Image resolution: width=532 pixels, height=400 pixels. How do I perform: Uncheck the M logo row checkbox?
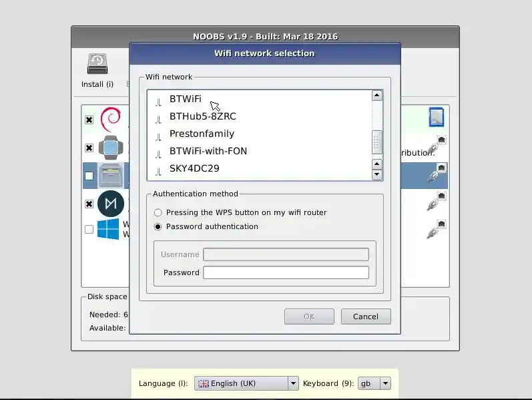[x=89, y=204]
